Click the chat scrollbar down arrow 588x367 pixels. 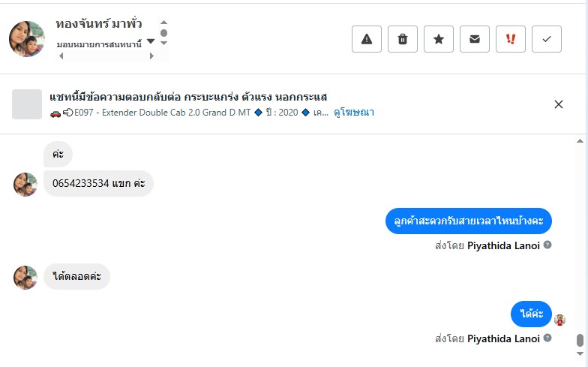[x=579, y=362]
